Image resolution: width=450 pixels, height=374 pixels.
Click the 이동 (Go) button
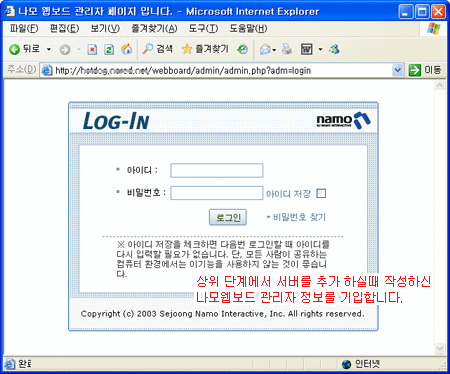(425, 70)
